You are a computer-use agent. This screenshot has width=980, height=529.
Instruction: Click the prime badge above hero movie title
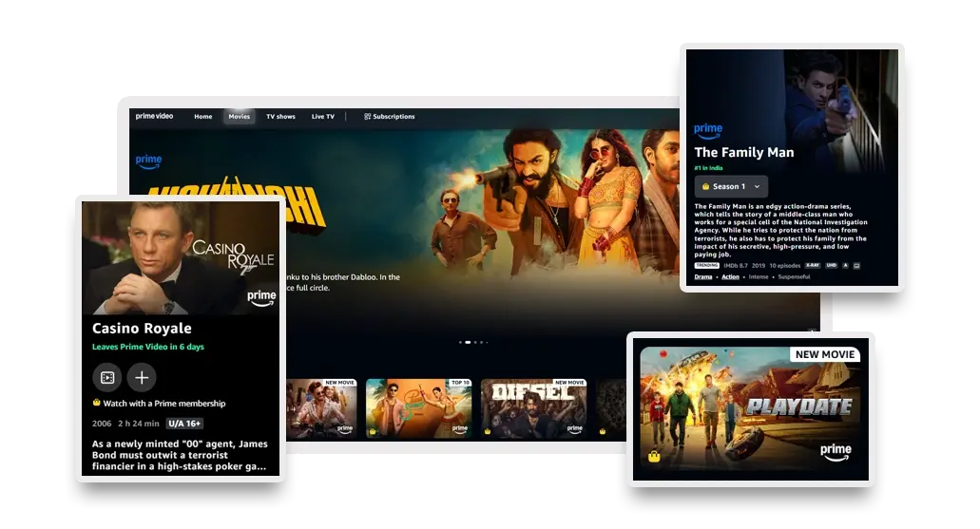[148, 161]
